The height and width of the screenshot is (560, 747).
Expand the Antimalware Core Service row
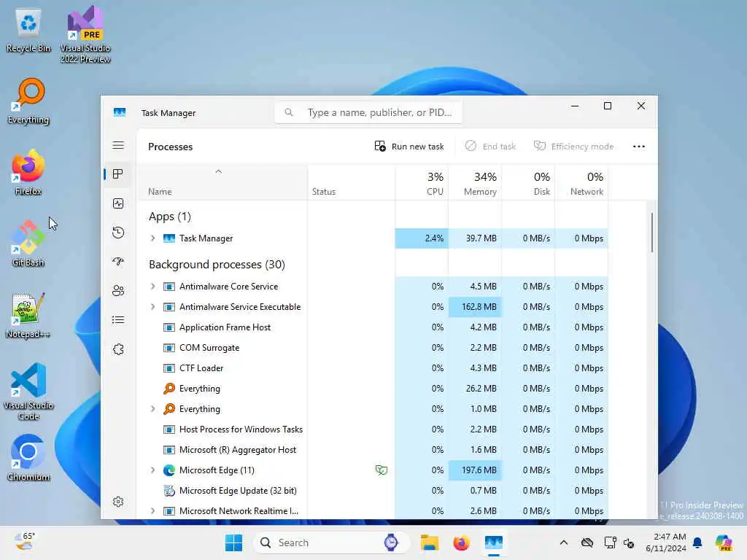[153, 286]
